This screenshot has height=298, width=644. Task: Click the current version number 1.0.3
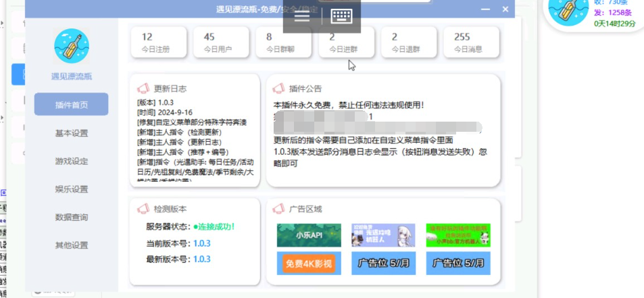coord(201,243)
